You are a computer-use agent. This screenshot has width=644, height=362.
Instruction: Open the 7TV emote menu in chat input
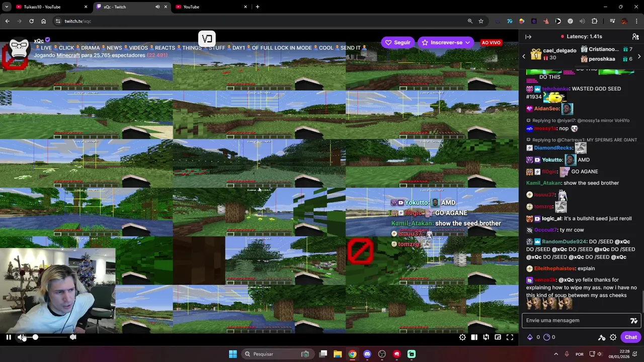click(x=634, y=321)
